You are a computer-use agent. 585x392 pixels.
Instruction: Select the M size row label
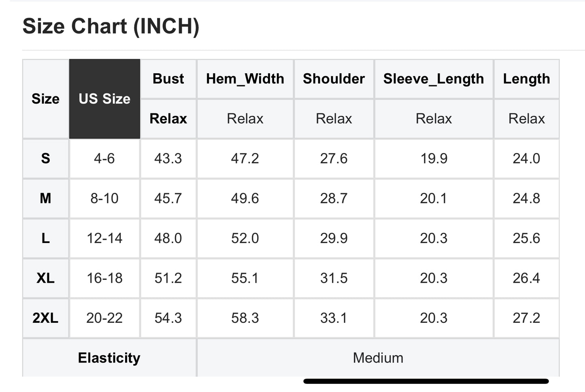[45, 198]
